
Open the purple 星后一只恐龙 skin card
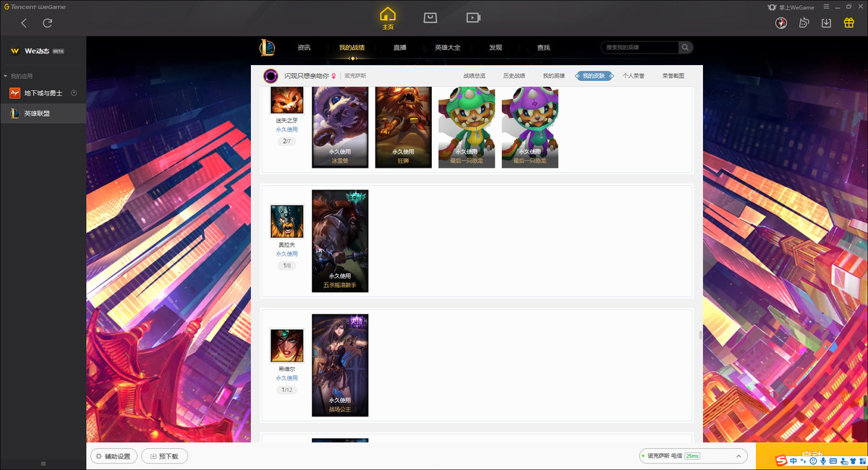(x=530, y=127)
